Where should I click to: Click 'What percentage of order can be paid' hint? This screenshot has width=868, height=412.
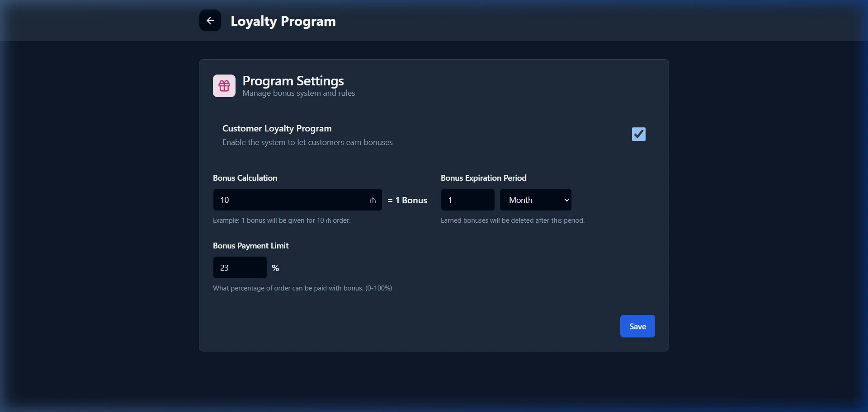[x=302, y=288]
